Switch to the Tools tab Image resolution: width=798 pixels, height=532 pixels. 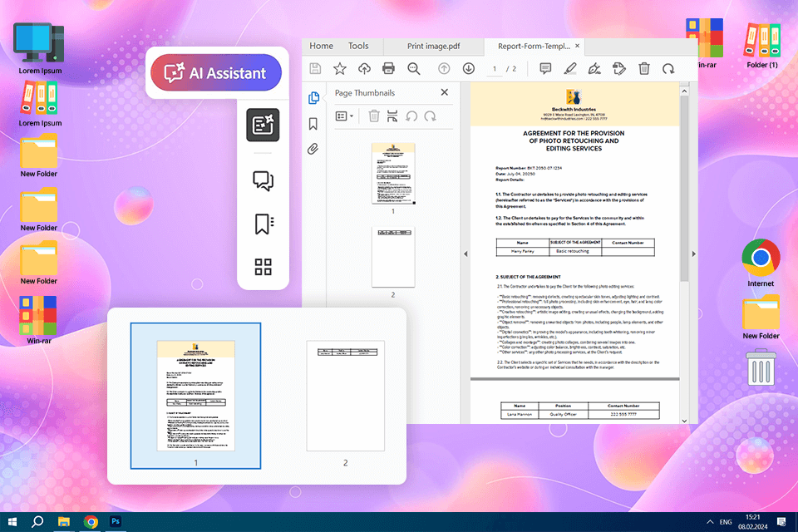coord(358,46)
